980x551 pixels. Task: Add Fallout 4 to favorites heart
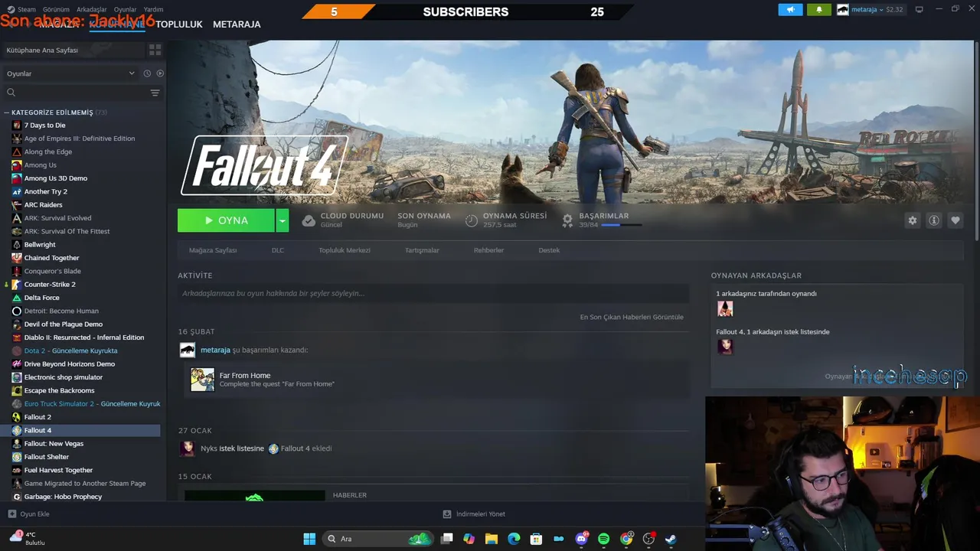(955, 220)
